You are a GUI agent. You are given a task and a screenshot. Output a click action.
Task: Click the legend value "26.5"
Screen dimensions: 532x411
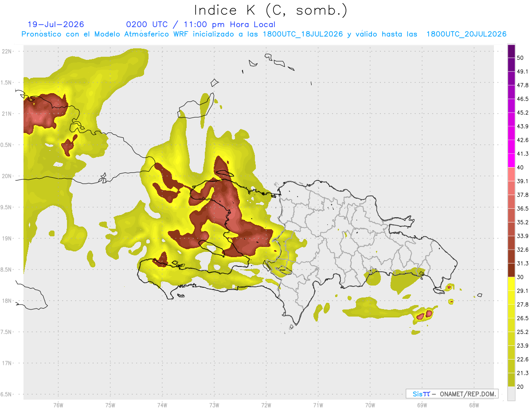(x=523, y=318)
